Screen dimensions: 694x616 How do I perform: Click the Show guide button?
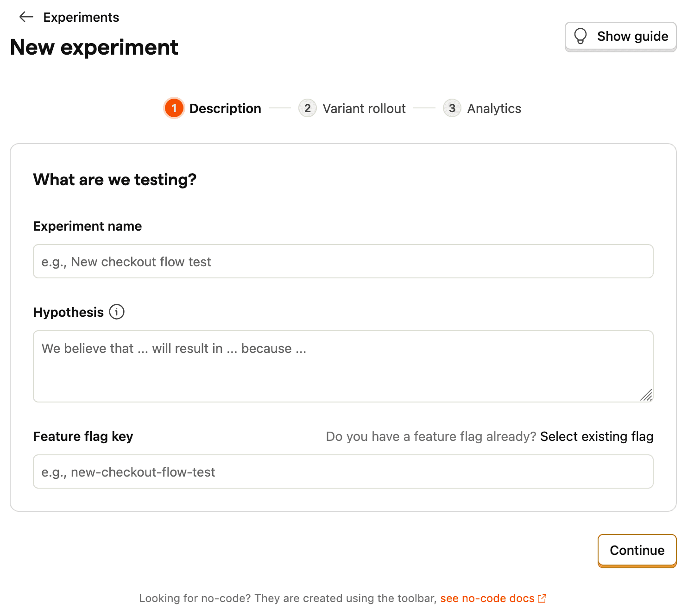pos(621,36)
